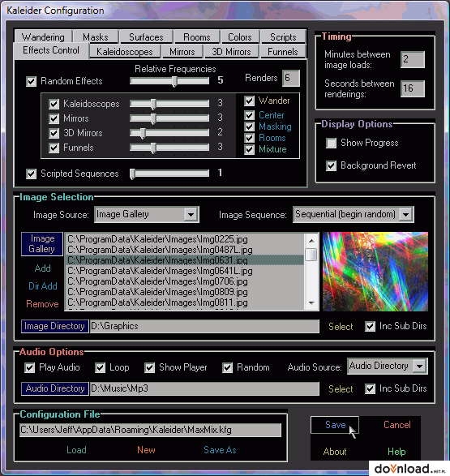Click the Image Gallery button
450x476 pixels.
(42, 244)
